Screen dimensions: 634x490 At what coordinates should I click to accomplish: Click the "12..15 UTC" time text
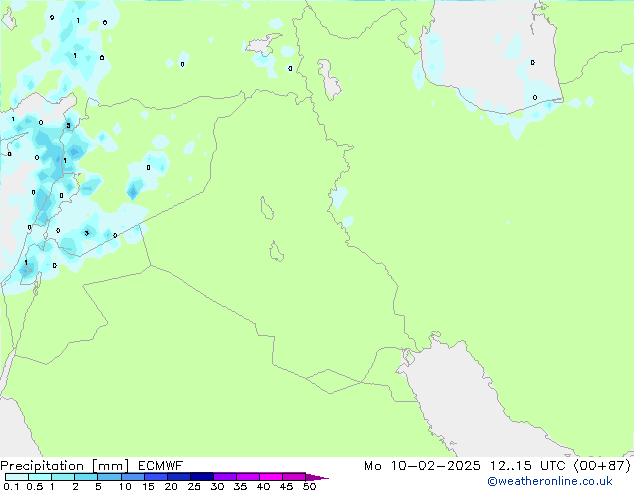click(528, 466)
